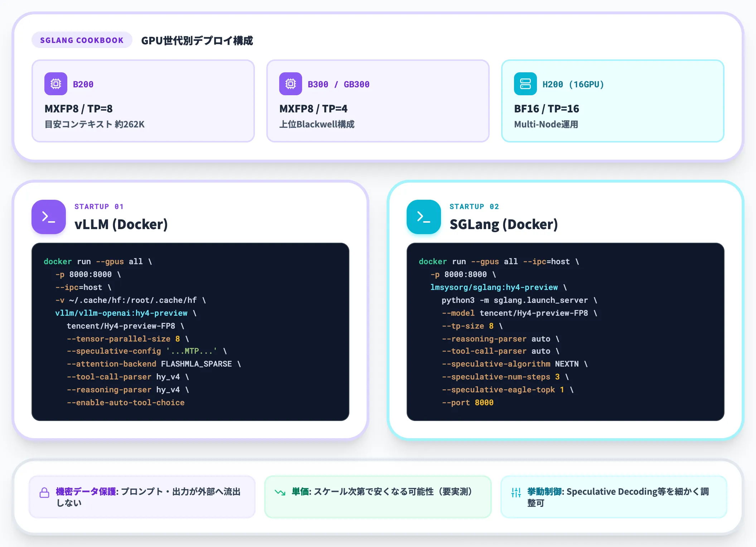This screenshot has width=756, height=547.
Task: Click the GPU世代別デプロイ構成 heading
Action: [197, 40]
